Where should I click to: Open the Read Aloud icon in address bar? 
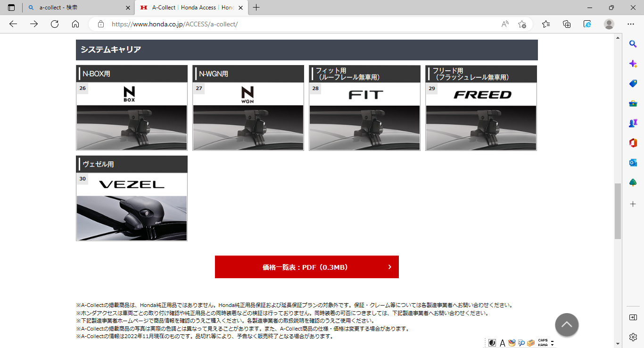coord(505,24)
